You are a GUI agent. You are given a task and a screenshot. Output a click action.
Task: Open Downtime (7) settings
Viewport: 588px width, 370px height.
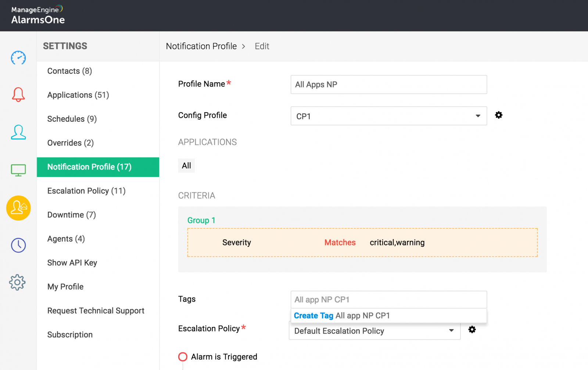(x=72, y=215)
